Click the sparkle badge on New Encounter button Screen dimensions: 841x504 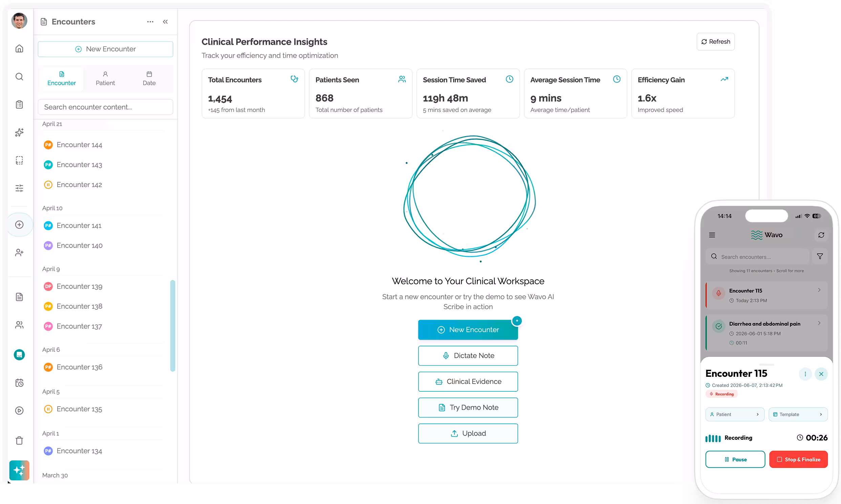click(517, 321)
